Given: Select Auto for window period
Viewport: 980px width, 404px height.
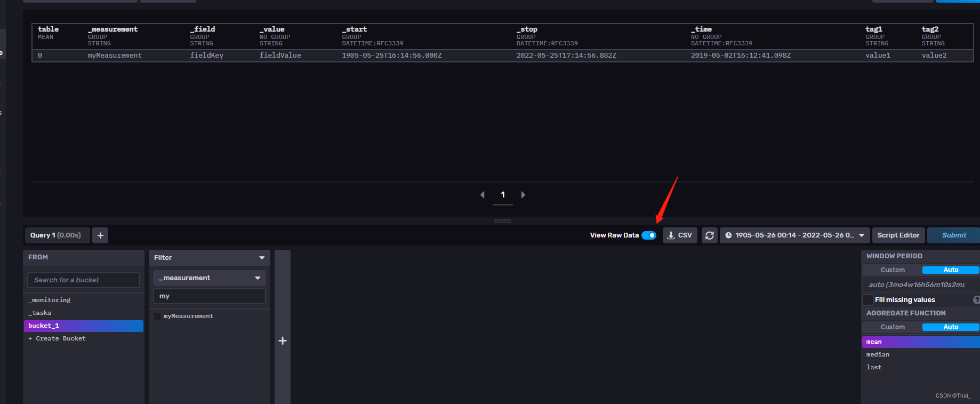Looking at the screenshot, I should (x=951, y=270).
